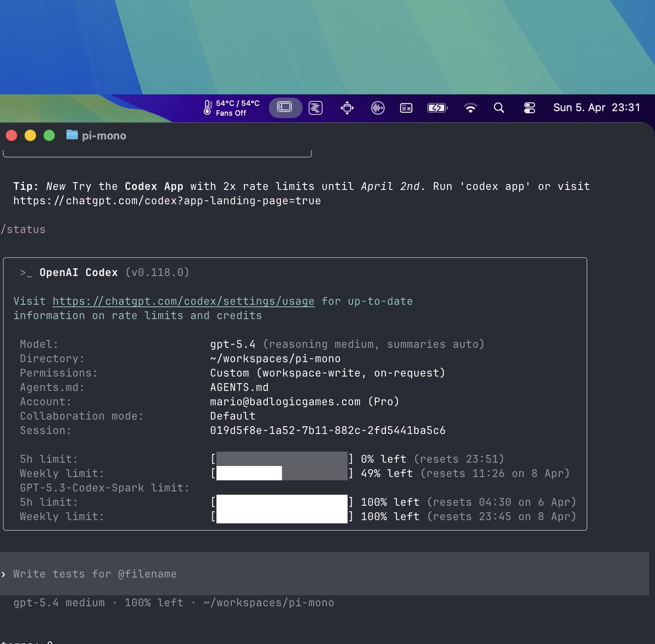This screenshot has height=644, width=655.
Task: Click the prompt chevron before the input
Action: [4, 574]
